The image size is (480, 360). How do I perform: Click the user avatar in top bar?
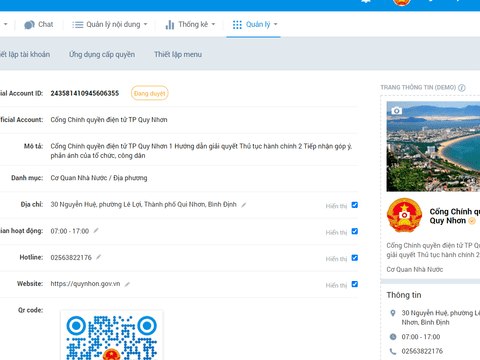pyautogui.click(x=402, y=2)
